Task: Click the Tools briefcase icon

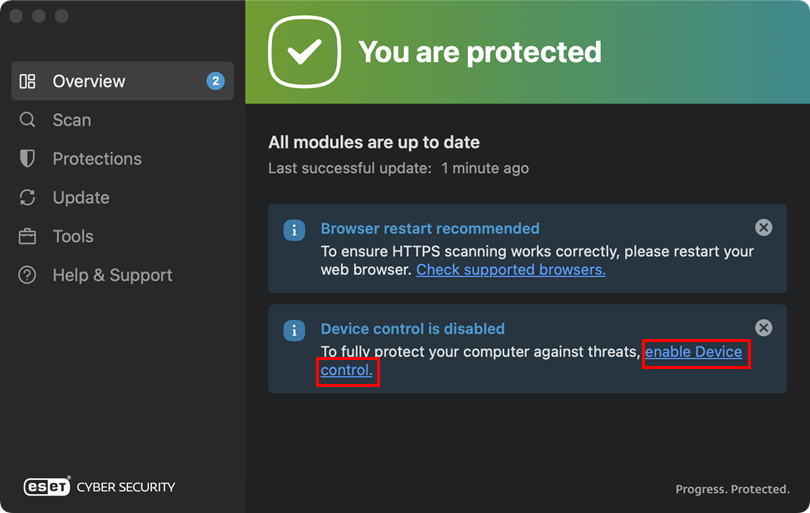Action: (x=27, y=236)
